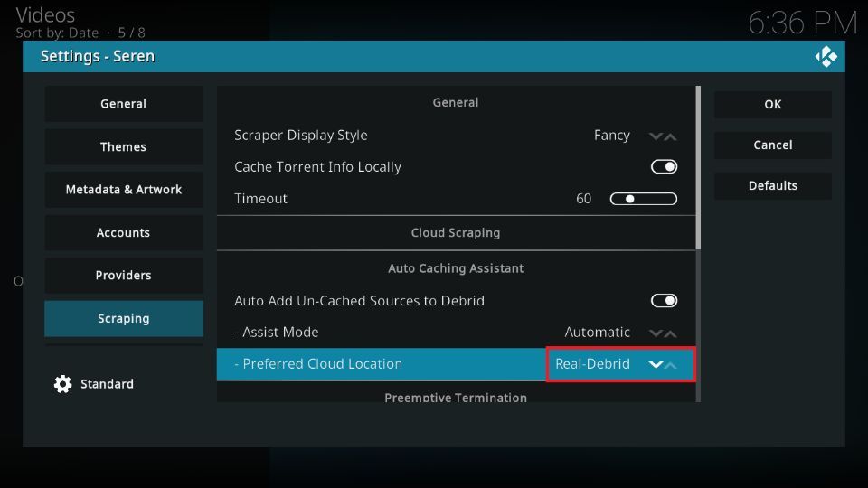Click the Automatic assist mode value

598,332
